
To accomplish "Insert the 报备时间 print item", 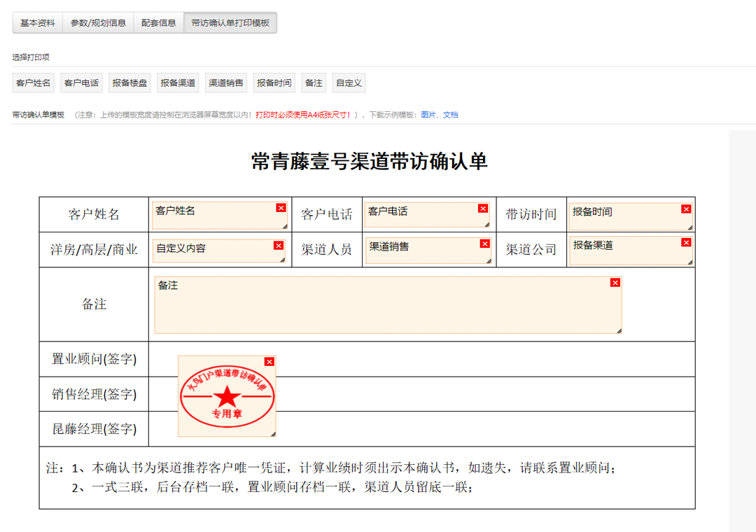I will click(274, 83).
